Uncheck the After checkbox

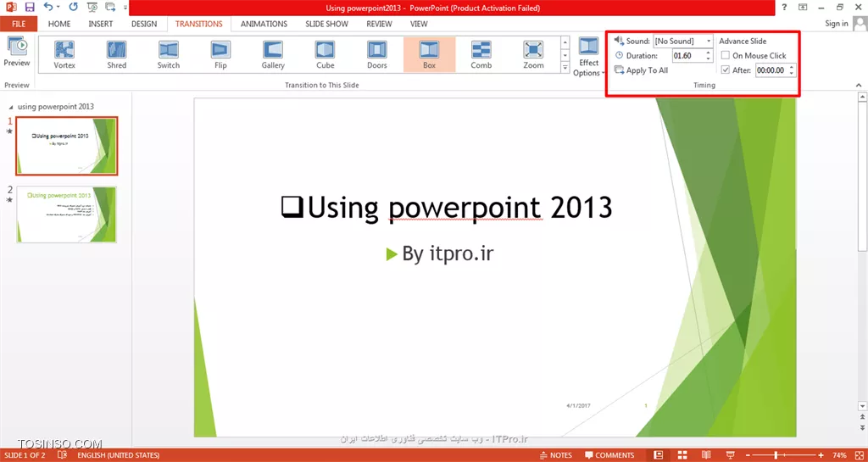click(726, 70)
